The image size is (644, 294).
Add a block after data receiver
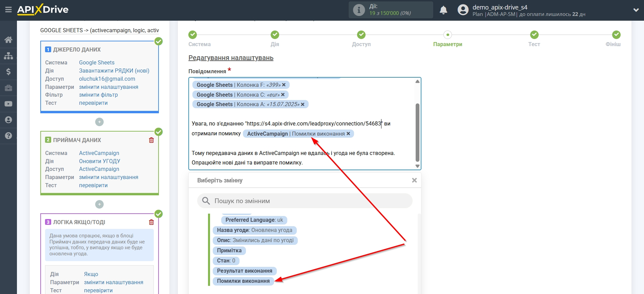[99, 204]
